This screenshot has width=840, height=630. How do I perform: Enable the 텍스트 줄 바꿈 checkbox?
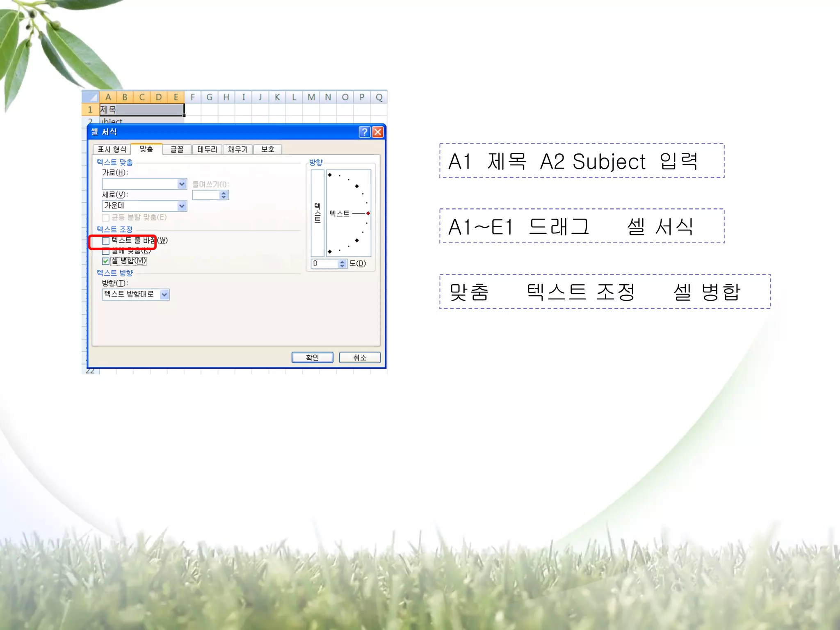[x=106, y=241]
